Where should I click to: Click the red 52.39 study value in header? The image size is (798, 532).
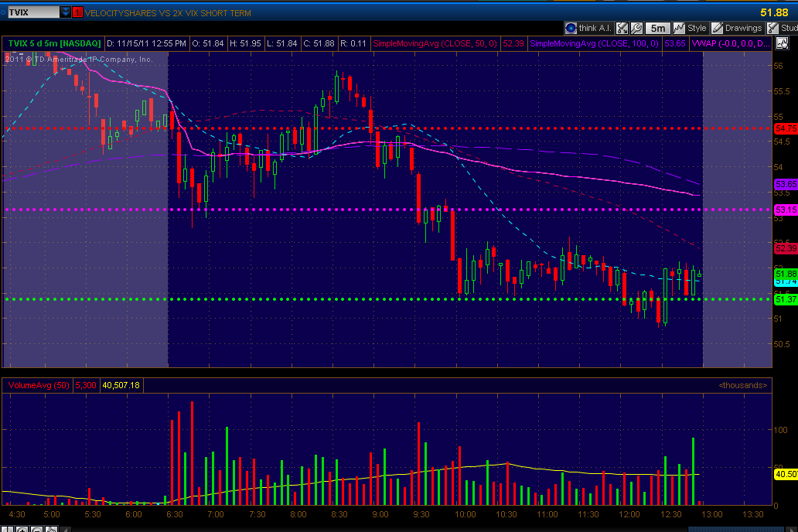[x=513, y=44]
